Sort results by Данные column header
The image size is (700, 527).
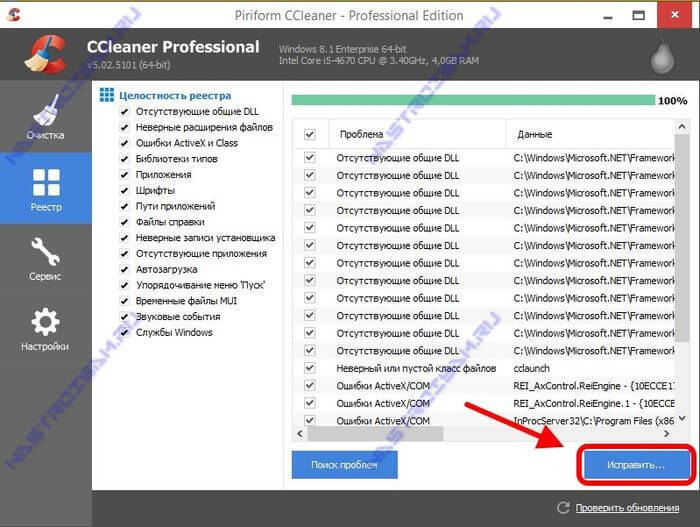tap(590, 134)
